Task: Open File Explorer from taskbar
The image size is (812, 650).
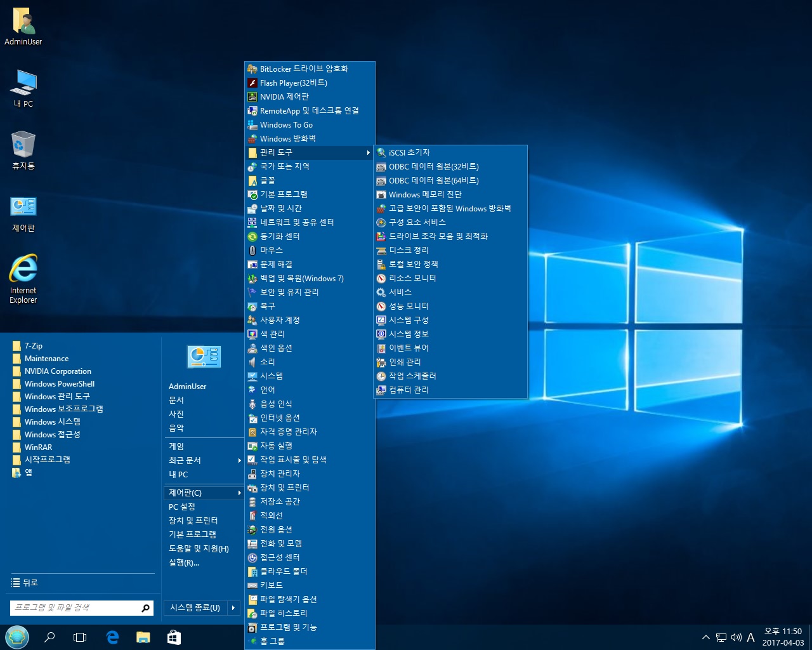Action: [143, 637]
